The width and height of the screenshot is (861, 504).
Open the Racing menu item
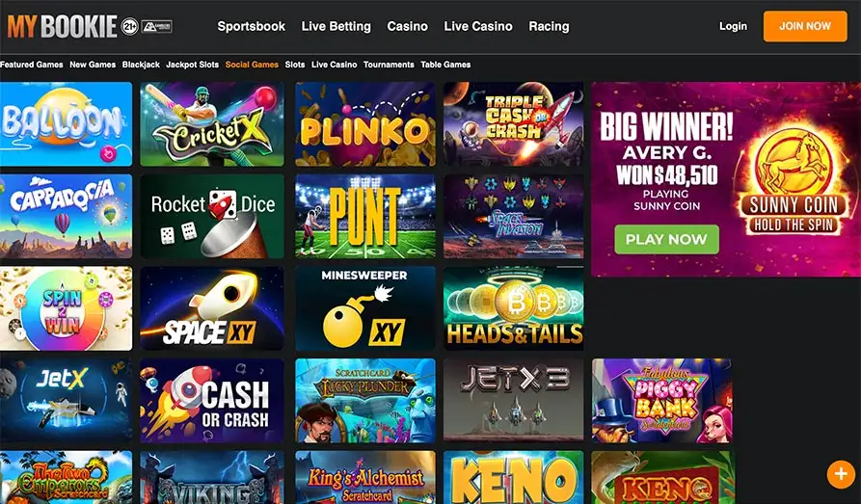click(549, 26)
